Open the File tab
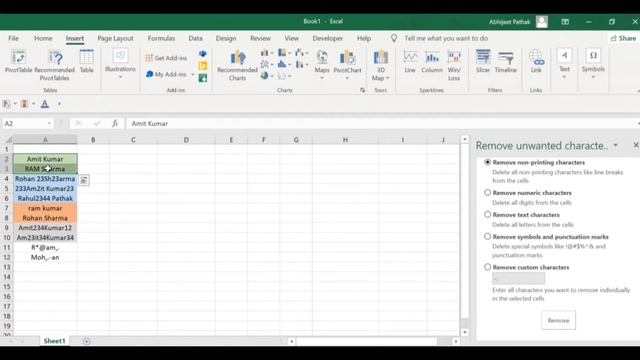640x360 pixels. coord(13,38)
